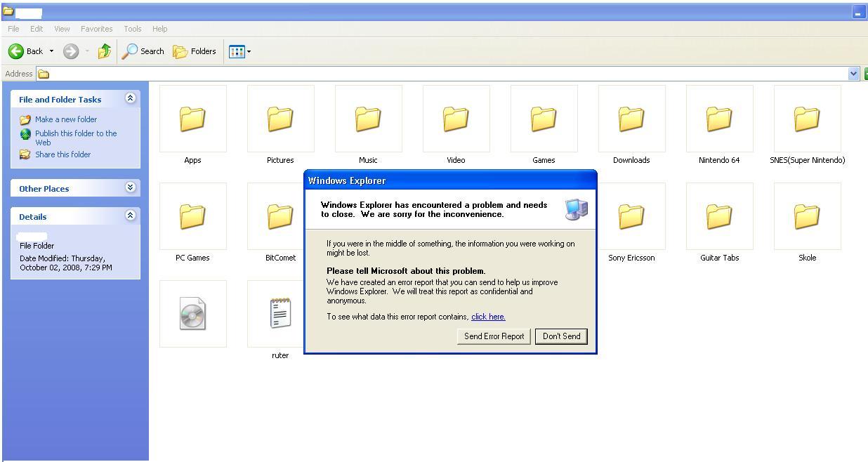Image resolution: width=868 pixels, height=462 pixels.
Task: Click the Don't Send button
Action: click(561, 336)
